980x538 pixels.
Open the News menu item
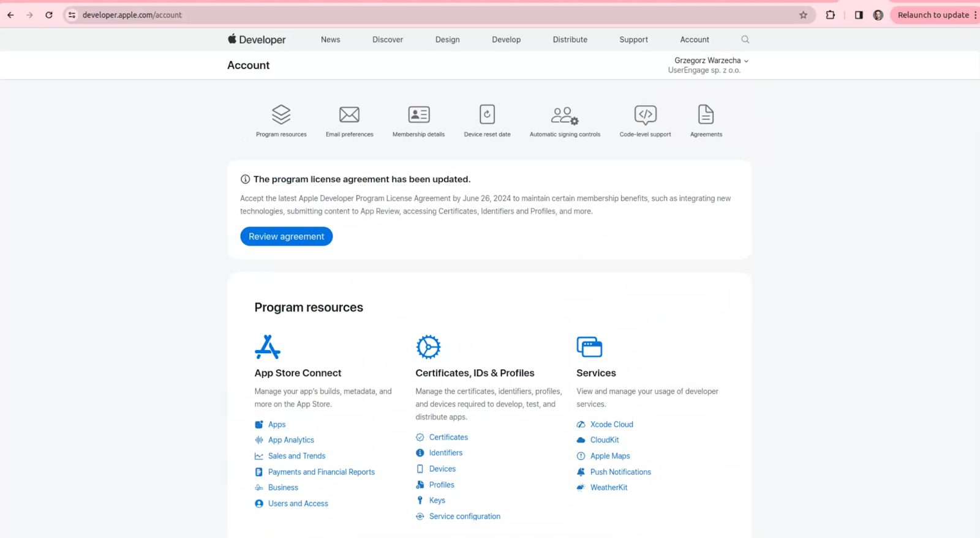click(x=330, y=39)
